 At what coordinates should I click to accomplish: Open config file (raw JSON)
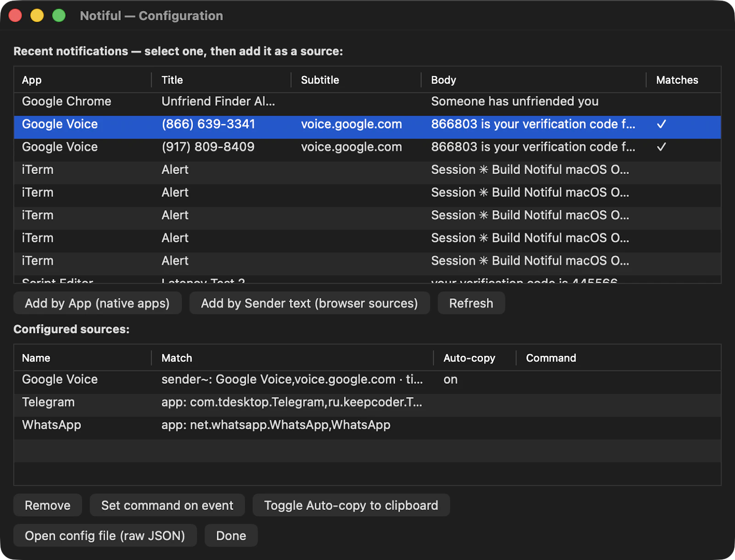[x=105, y=536]
